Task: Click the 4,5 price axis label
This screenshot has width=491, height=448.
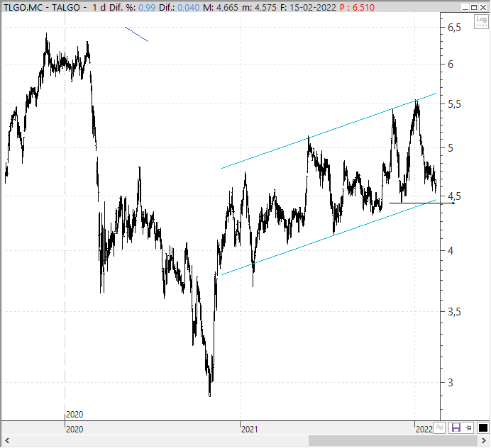Action: click(454, 196)
